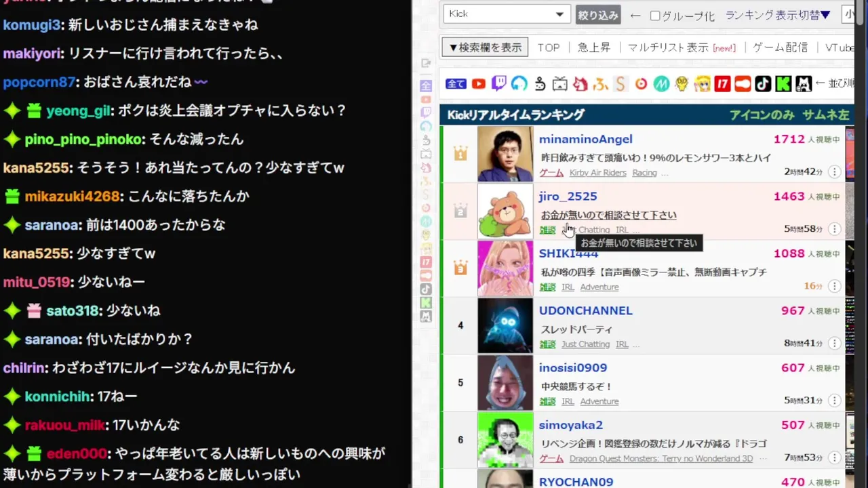The image size is (868, 488).
Task: Click the red-orange cloud platform icon beside 17
Action: [743, 84]
